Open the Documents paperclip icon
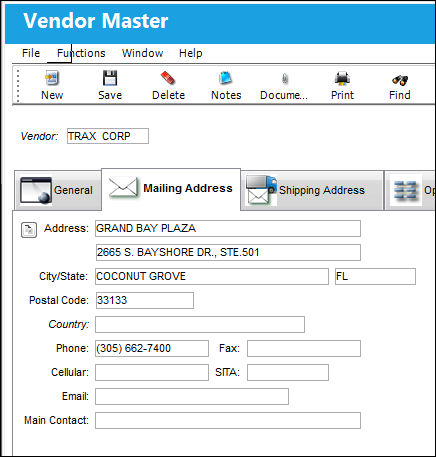The height and width of the screenshot is (457, 436). point(284,79)
